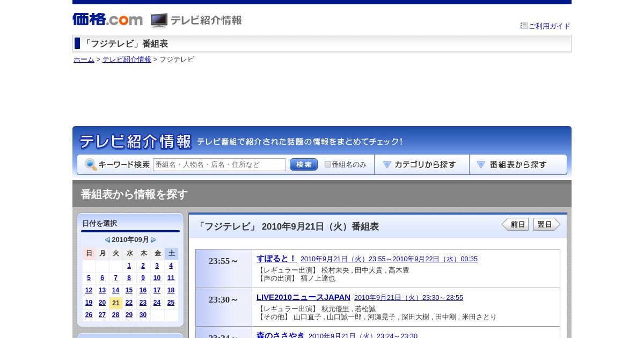Select September 2 in calendar
The width and height of the screenshot is (644, 338).
(143, 266)
